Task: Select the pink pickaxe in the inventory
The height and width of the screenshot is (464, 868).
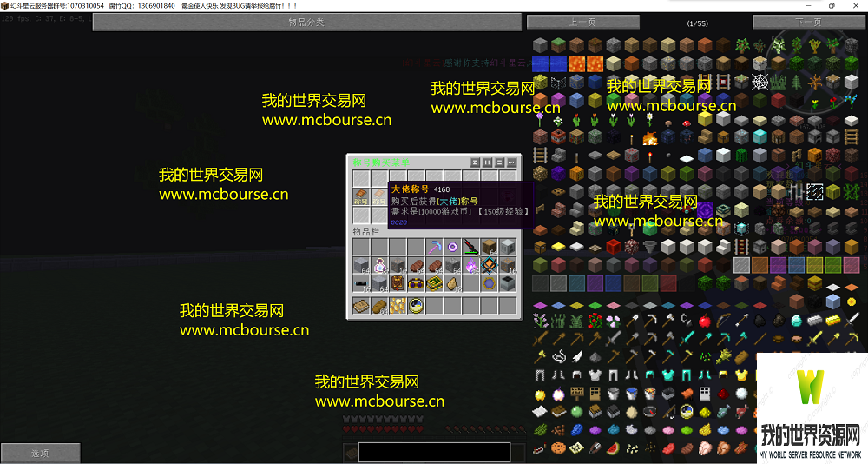Action: [x=435, y=247]
